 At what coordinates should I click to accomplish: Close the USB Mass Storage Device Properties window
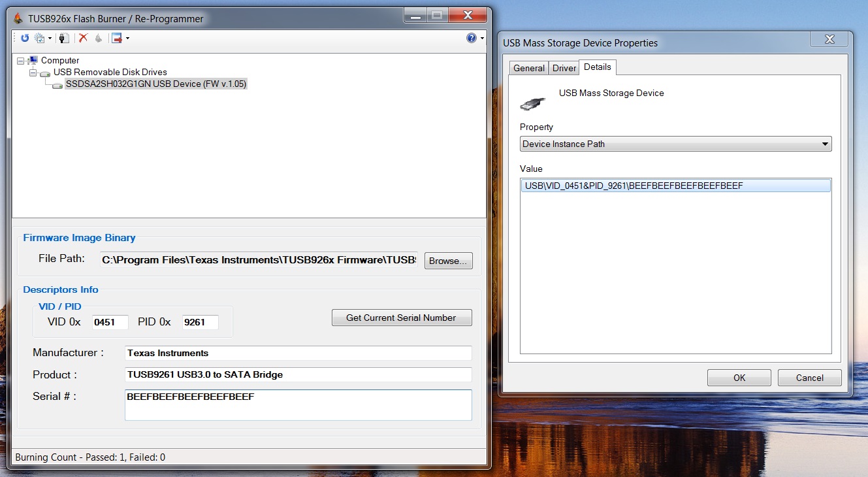pyautogui.click(x=829, y=39)
